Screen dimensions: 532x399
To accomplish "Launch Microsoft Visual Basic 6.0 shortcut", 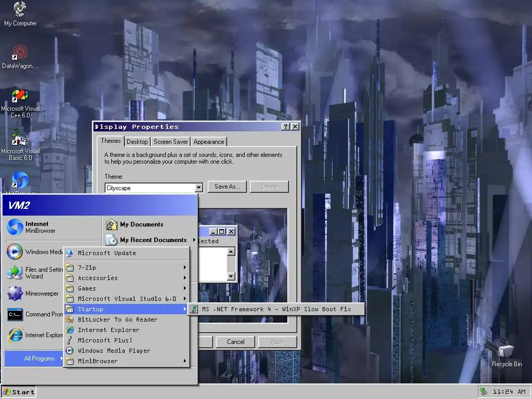I will (20, 145).
